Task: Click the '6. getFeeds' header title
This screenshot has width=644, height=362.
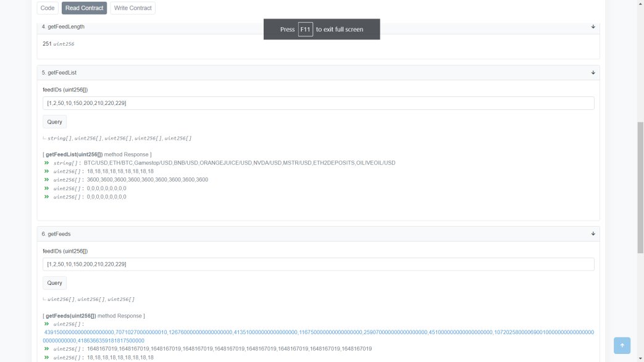Action: (56, 234)
